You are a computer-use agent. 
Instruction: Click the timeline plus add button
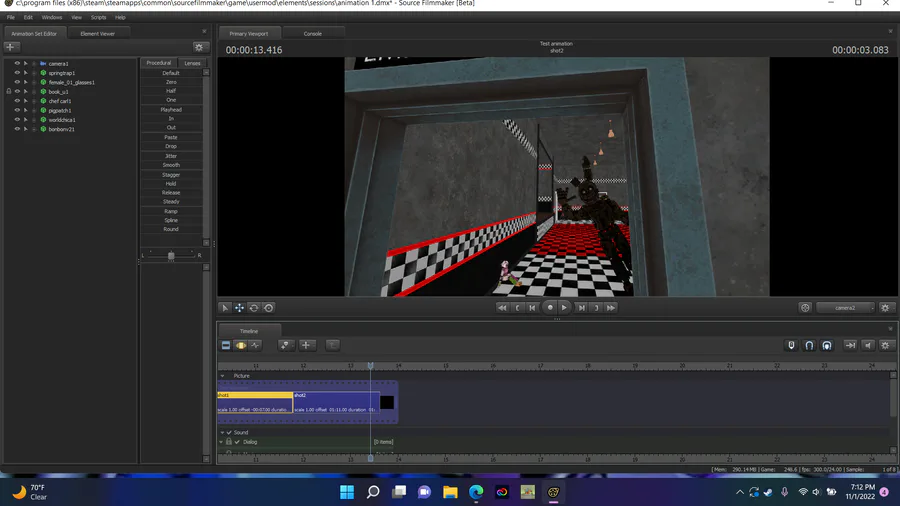pos(306,345)
